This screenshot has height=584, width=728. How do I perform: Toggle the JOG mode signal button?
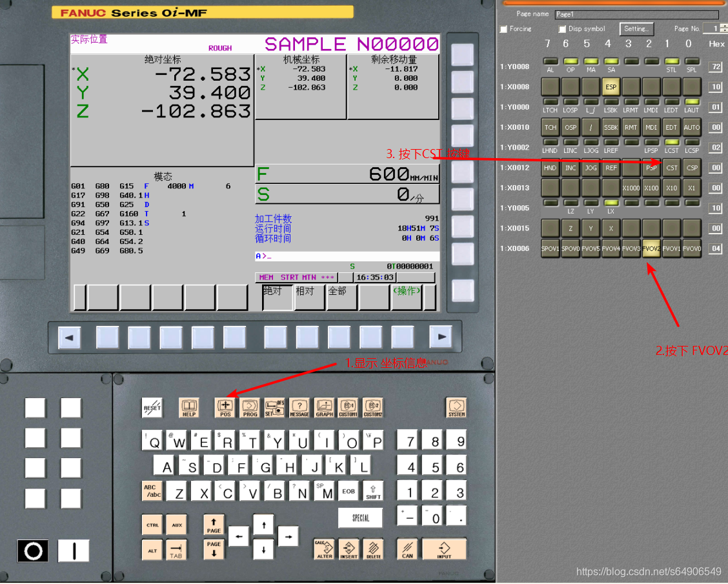tap(591, 168)
